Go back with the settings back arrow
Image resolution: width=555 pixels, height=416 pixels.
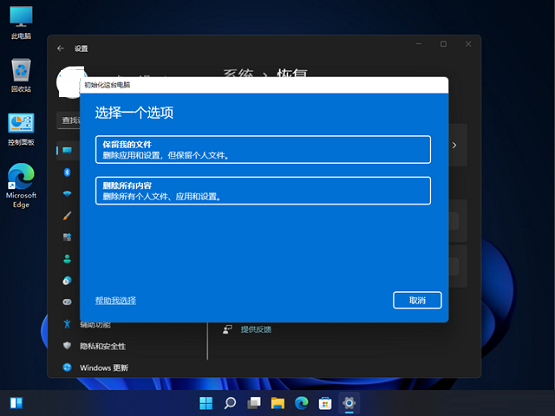pyautogui.click(x=61, y=49)
